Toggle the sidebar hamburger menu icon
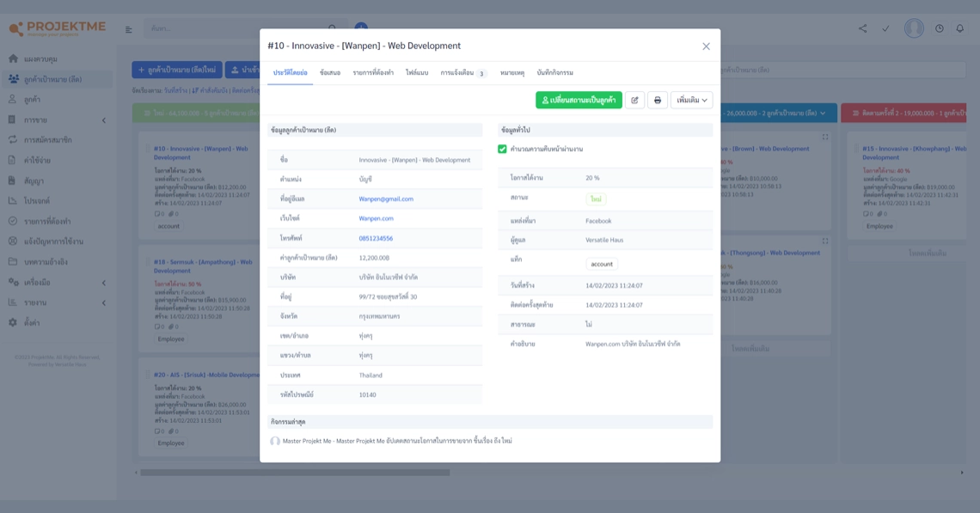Image resolution: width=980 pixels, height=513 pixels. coord(129,29)
